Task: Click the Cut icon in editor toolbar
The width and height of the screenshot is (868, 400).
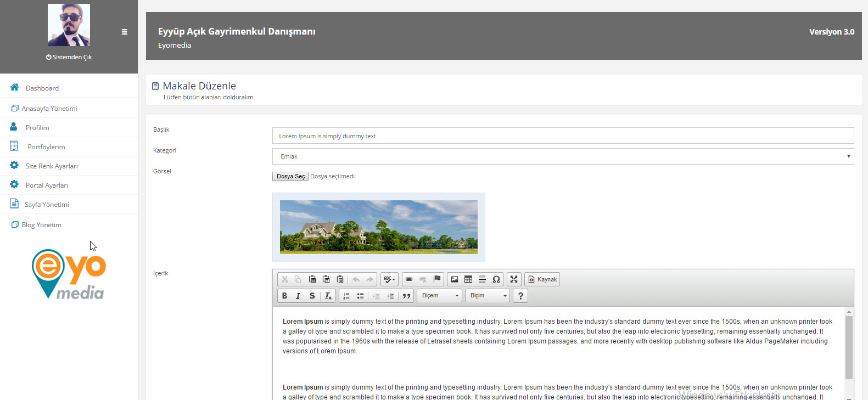Action: point(284,279)
